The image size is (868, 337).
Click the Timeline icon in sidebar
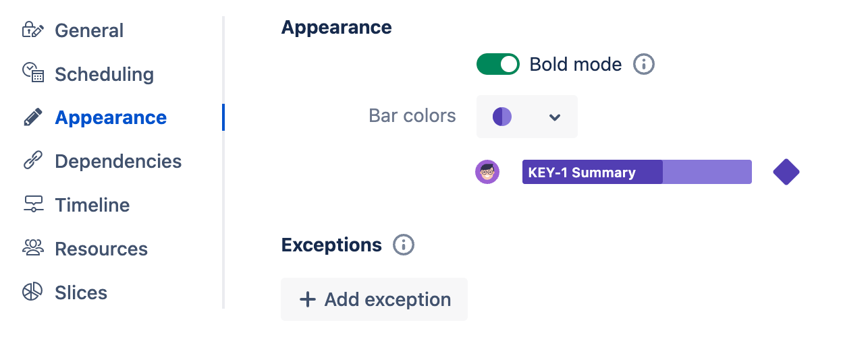[x=32, y=204]
